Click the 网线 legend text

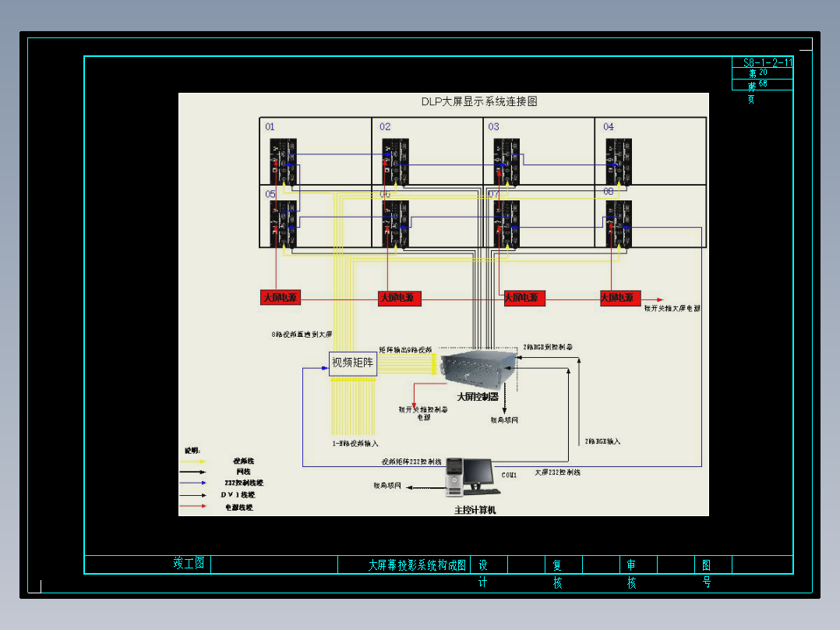click(244, 472)
